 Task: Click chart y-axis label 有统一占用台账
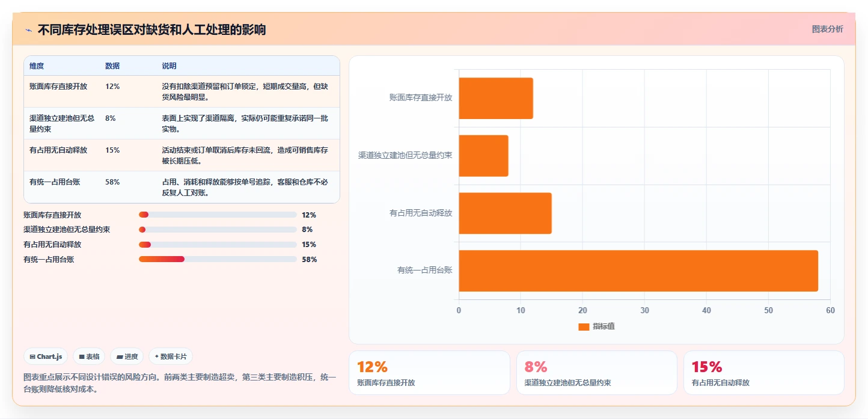(x=424, y=271)
